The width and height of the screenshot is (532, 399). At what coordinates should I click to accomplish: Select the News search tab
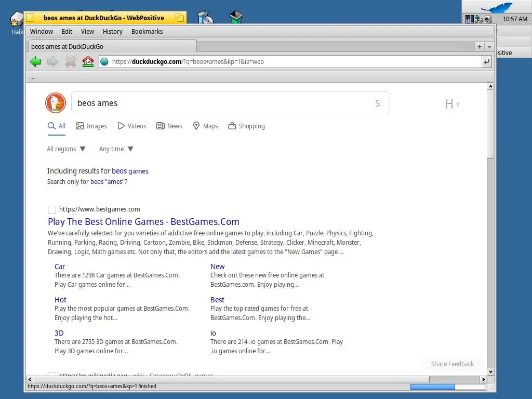(169, 126)
